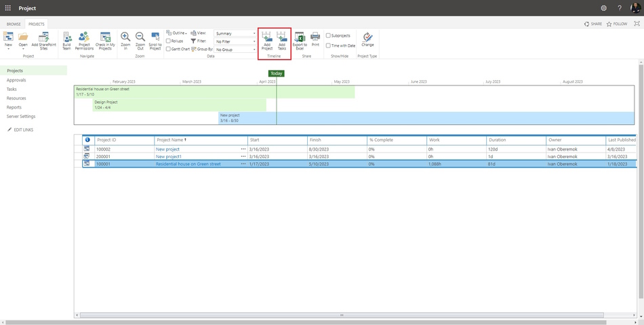Click the Today timeline marker
The height and width of the screenshot is (325, 644).
[277, 73]
